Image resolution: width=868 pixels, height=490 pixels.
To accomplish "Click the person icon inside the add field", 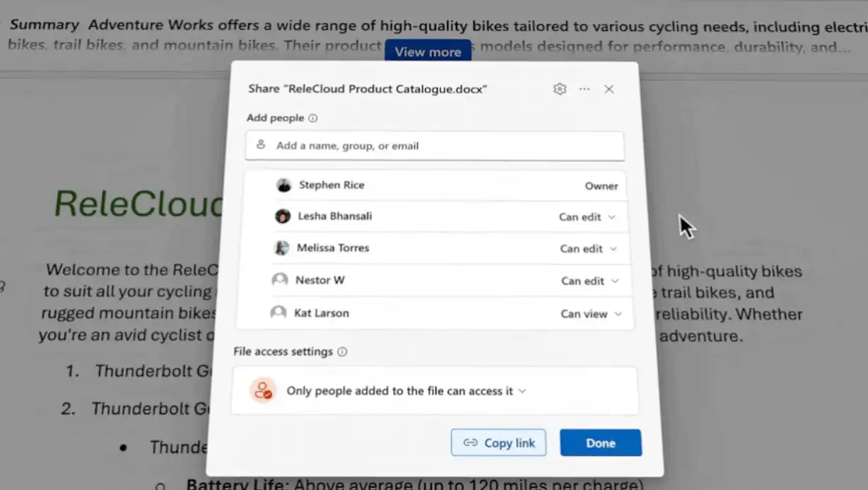I will point(261,146).
